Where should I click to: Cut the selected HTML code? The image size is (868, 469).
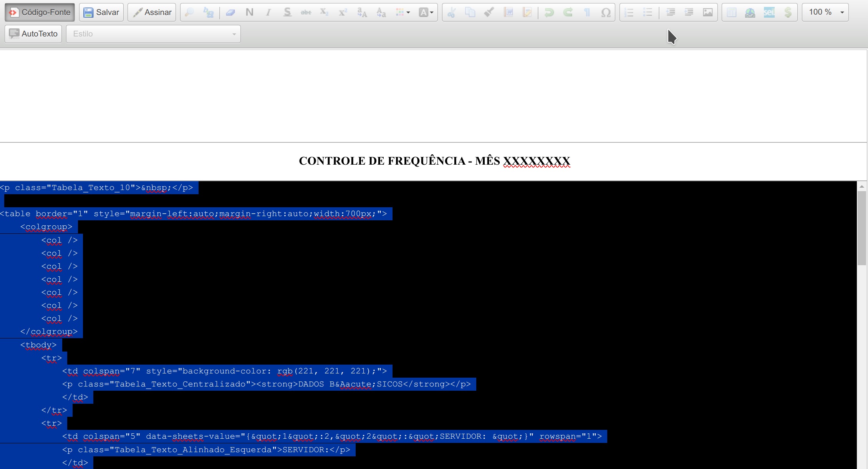point(452,12)
